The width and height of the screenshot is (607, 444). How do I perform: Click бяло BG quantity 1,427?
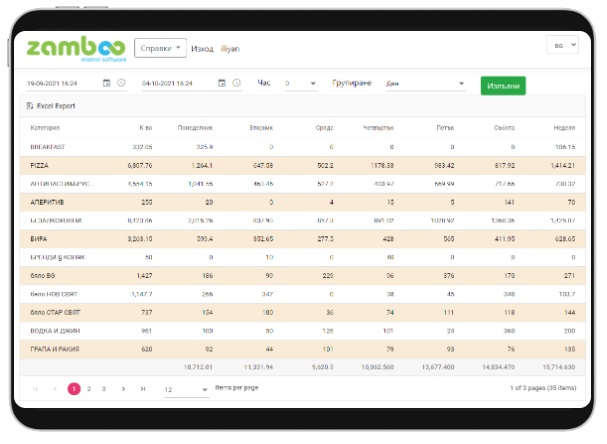[144, 276]
